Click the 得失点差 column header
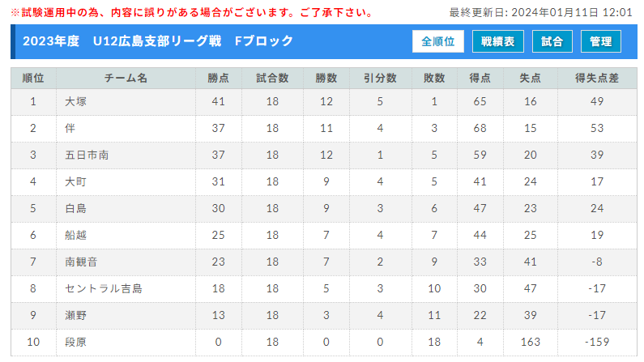644x362 pixels. tap(597, 78)
